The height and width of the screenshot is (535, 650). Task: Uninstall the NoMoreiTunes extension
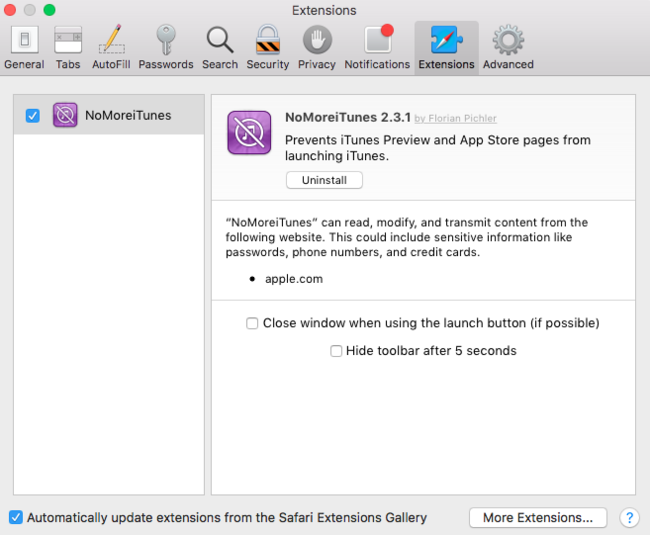(x=324, y=180)
